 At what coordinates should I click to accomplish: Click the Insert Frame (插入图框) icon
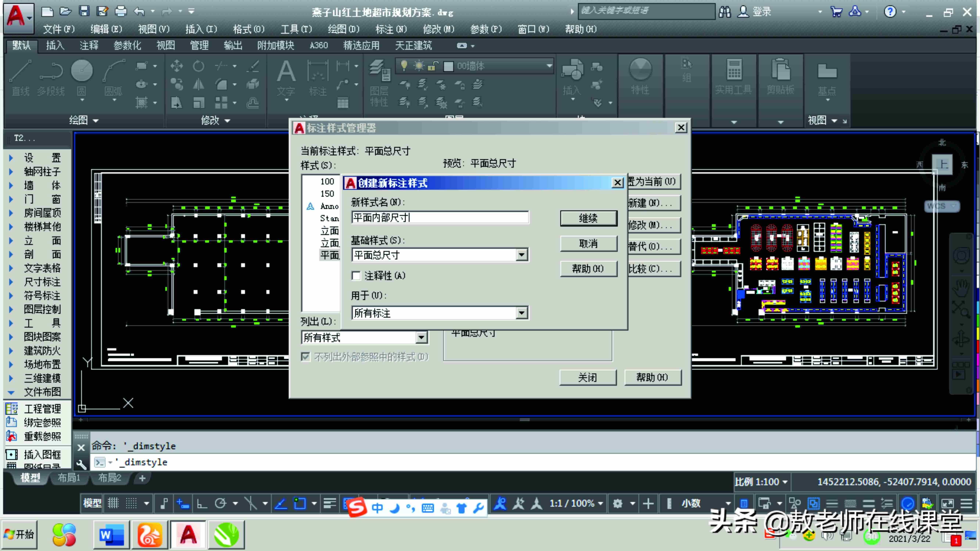[33, 454]
